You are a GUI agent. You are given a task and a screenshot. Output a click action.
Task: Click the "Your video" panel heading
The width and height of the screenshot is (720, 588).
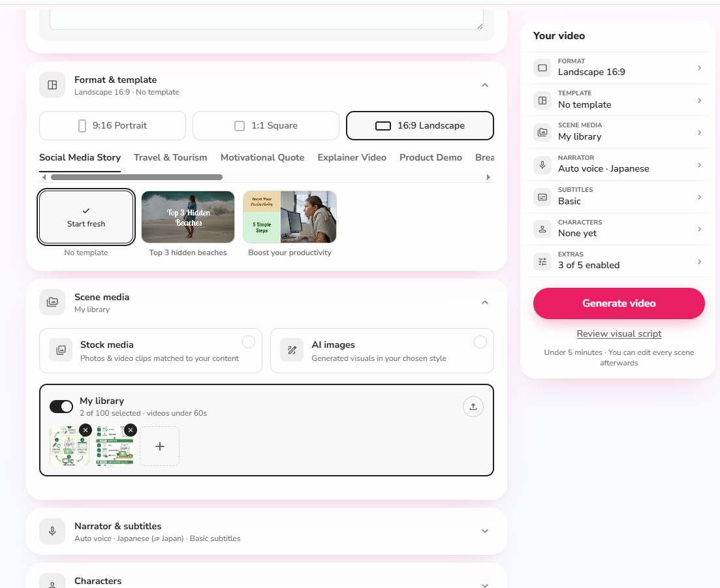tap(559, 36)
